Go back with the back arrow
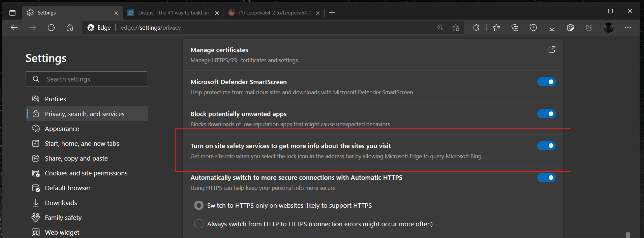This screenshot has height=238, width=644. 14,28
